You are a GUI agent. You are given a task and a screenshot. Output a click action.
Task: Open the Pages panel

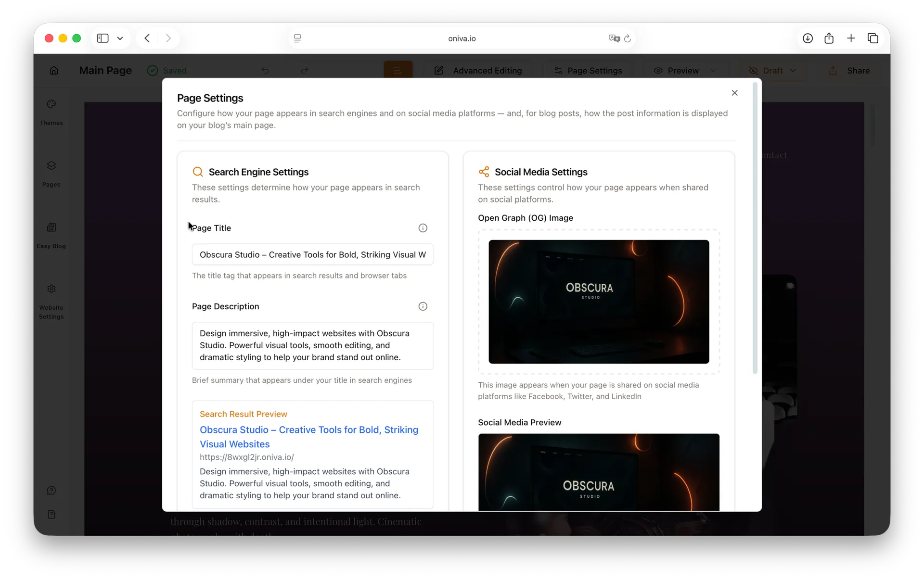tap(51, 174)
